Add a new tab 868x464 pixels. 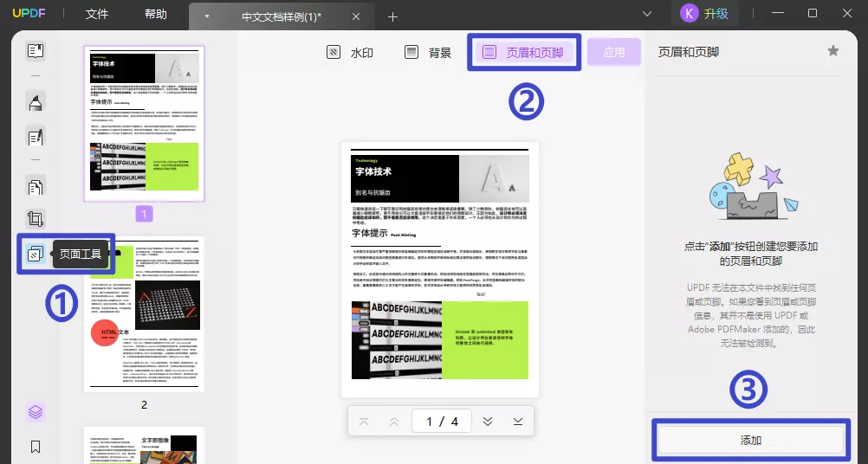point(392,16)
